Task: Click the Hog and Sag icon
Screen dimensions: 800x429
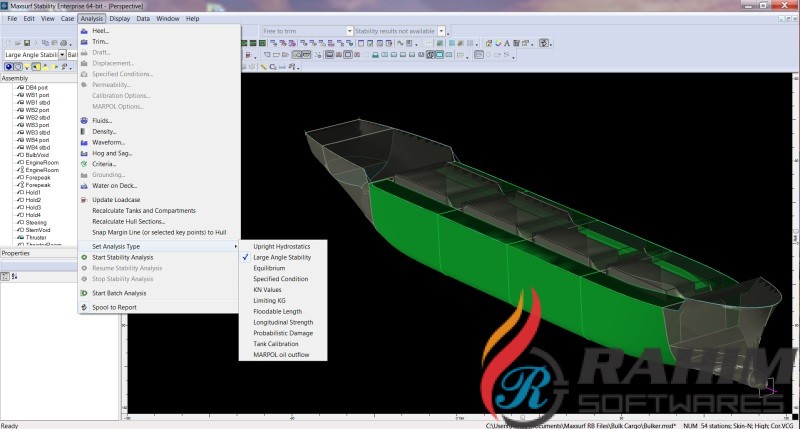Action: [84, 154]
